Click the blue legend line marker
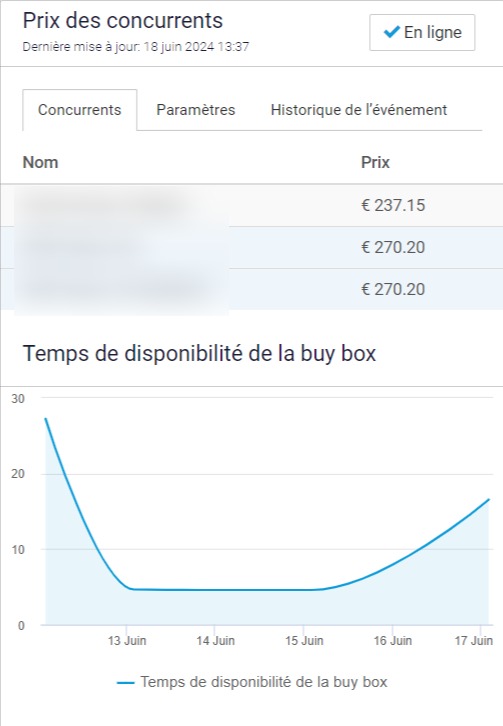This screenshot has width=503, height=726. (x=126, y=683)
